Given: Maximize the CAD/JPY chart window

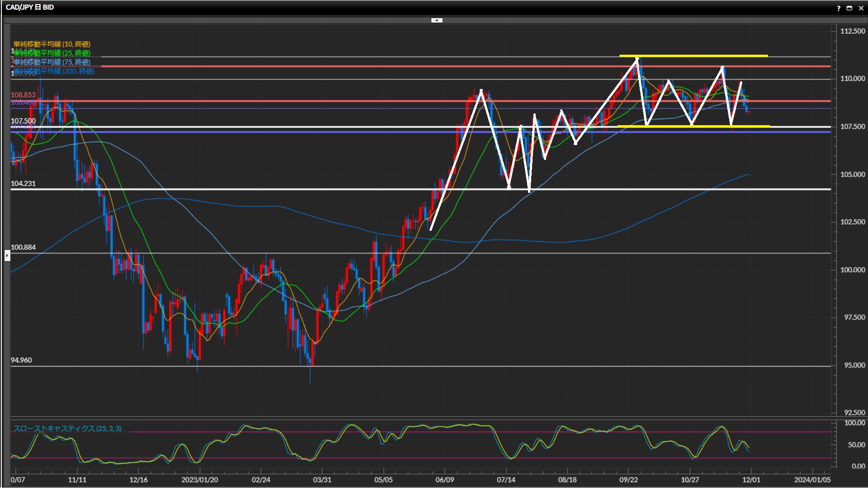Looking at the screenshot, I should coord(849,8).
